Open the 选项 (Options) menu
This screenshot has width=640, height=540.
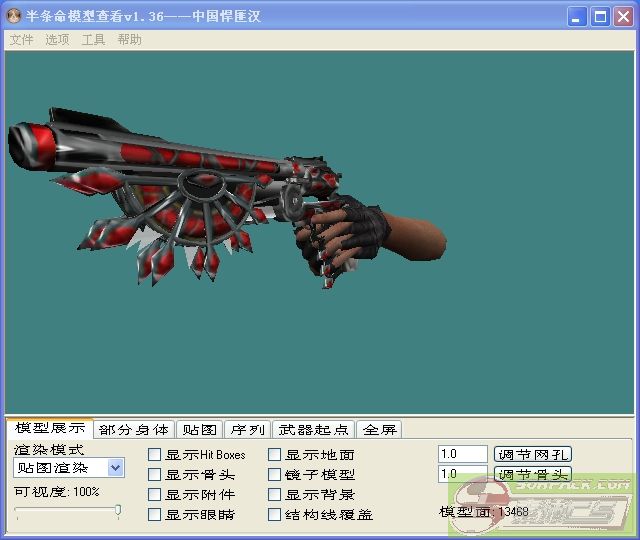(57, 40)
